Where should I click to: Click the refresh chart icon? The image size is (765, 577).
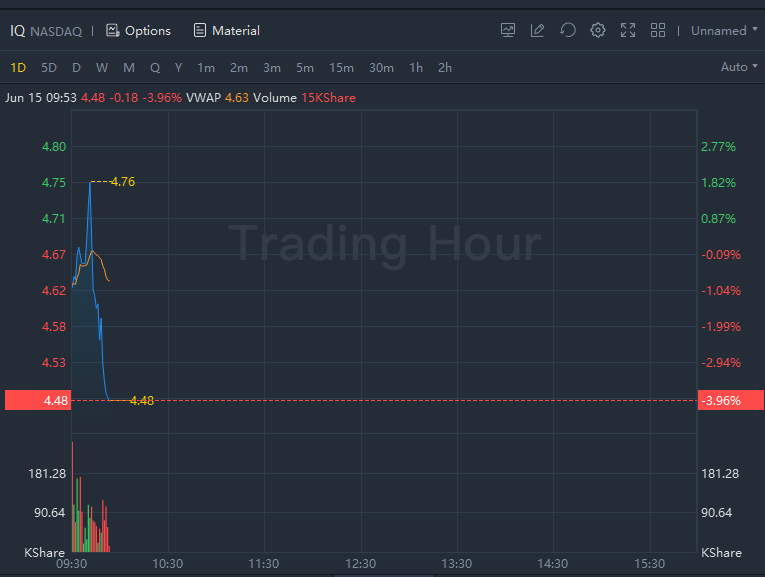568,30
